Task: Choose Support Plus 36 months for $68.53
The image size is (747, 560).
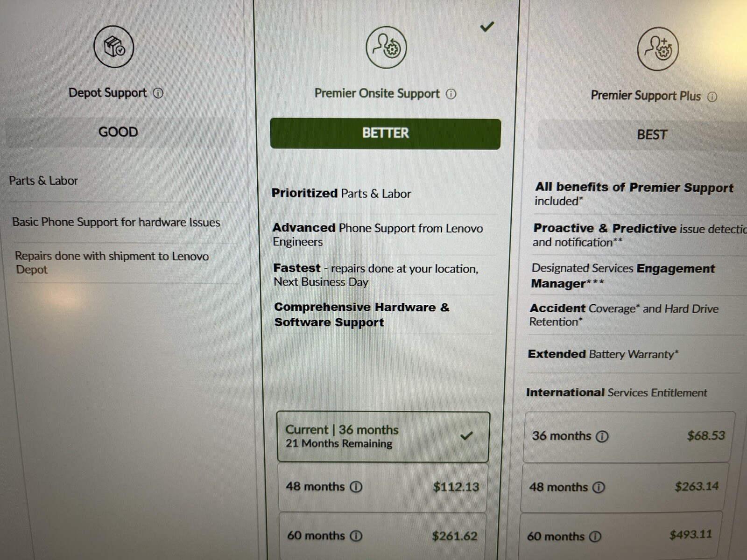Action: point(629,436)
